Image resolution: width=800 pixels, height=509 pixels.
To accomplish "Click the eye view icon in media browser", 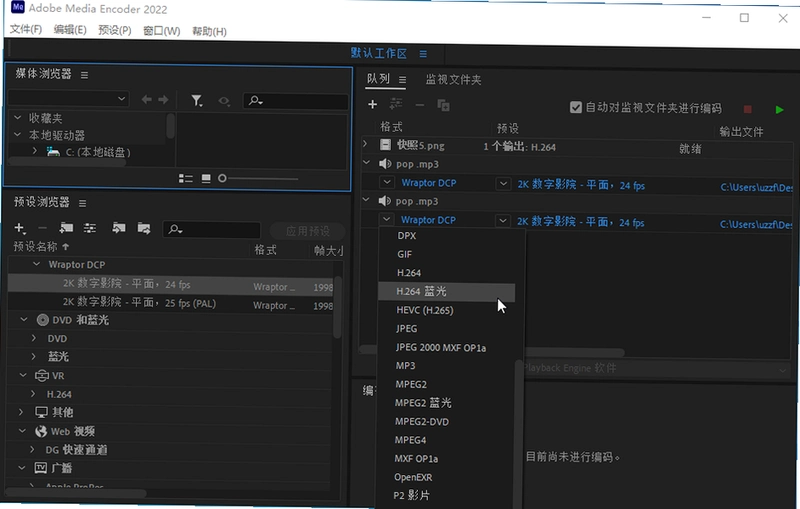I will (224, 101).
